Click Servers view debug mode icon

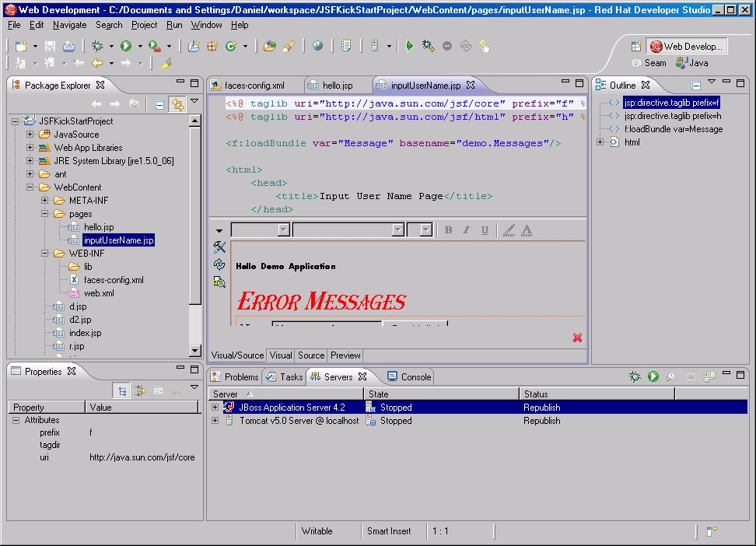click(x=635, y=376)
